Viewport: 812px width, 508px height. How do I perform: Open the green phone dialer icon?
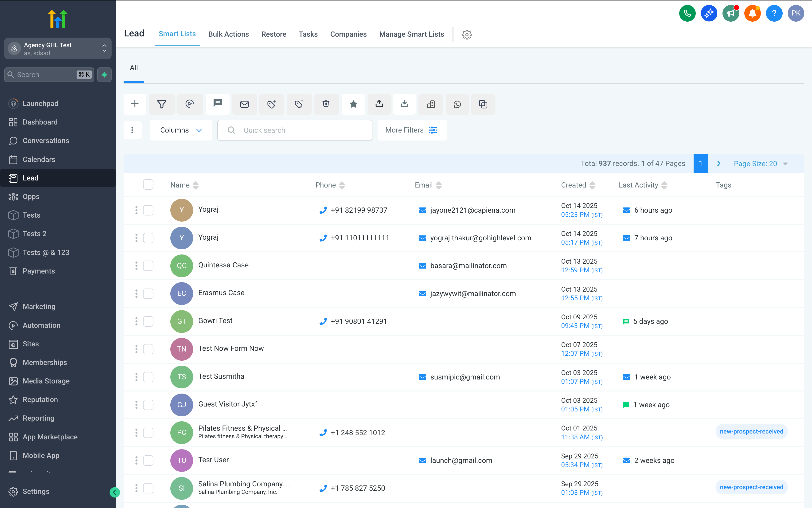(x=687, y=13)
